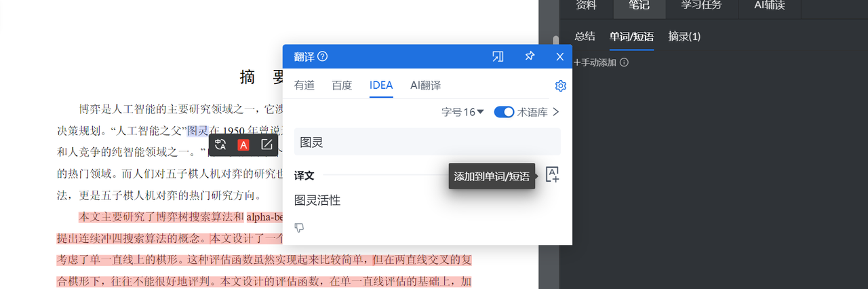868x289 pixels.
Task: Open the 笔记 tab in side panel
Action: coord(639,7)
